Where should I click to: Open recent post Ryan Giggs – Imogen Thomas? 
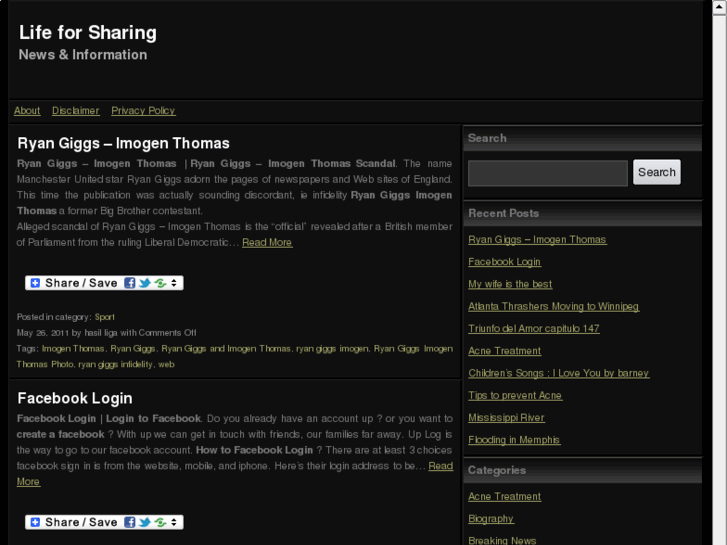(537, 239)
